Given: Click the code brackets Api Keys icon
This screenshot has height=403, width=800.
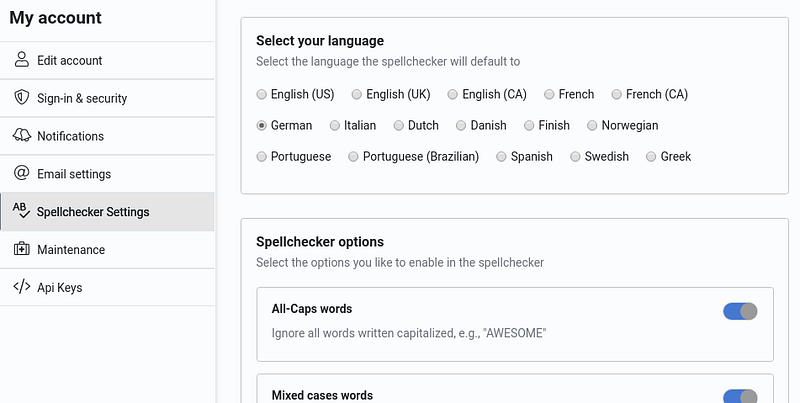Looking at the screenshot, I should [x=21, y=287].
